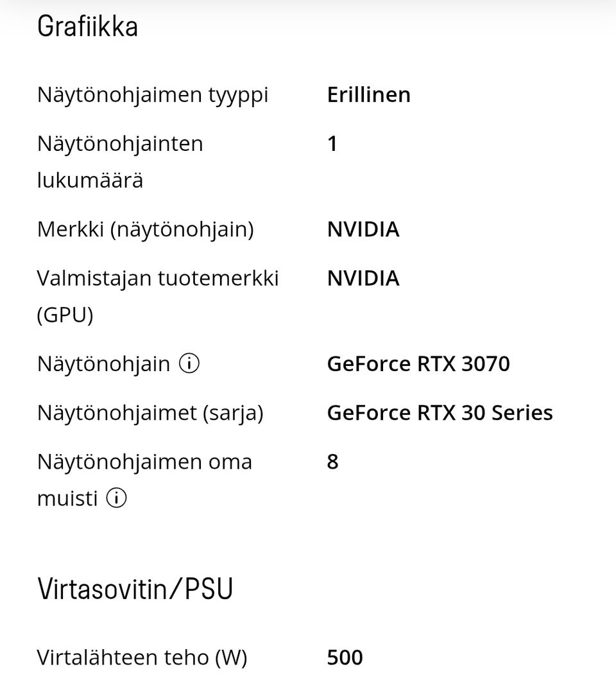The height and width of the screenshot is (680, 616).
Task: Click the Grafiikka section heading
Action: pos(87,27)
